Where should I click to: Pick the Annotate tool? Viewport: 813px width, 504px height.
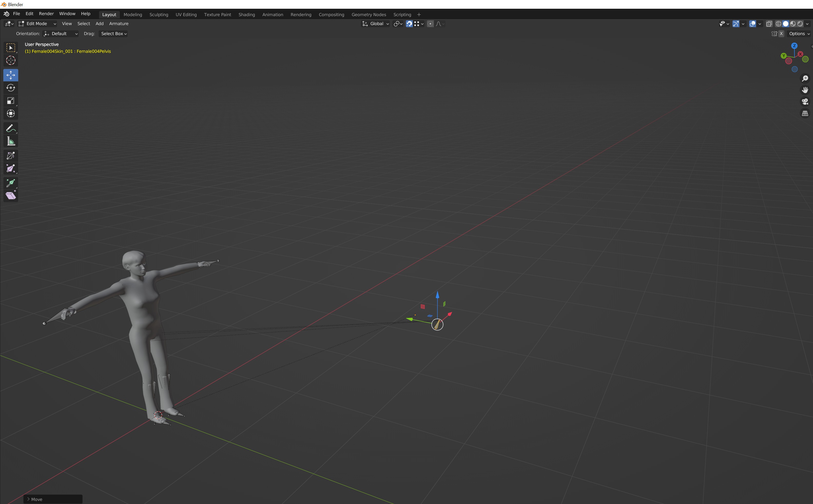click(11, 128)
